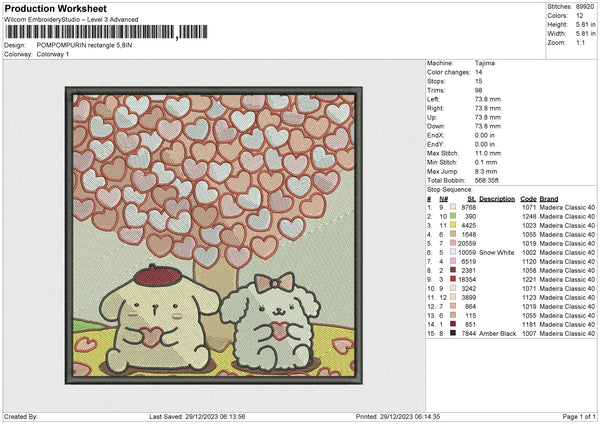Select the 'Production Worksheet' heading
Screen dimensions: 600x424
pos(55,8)
